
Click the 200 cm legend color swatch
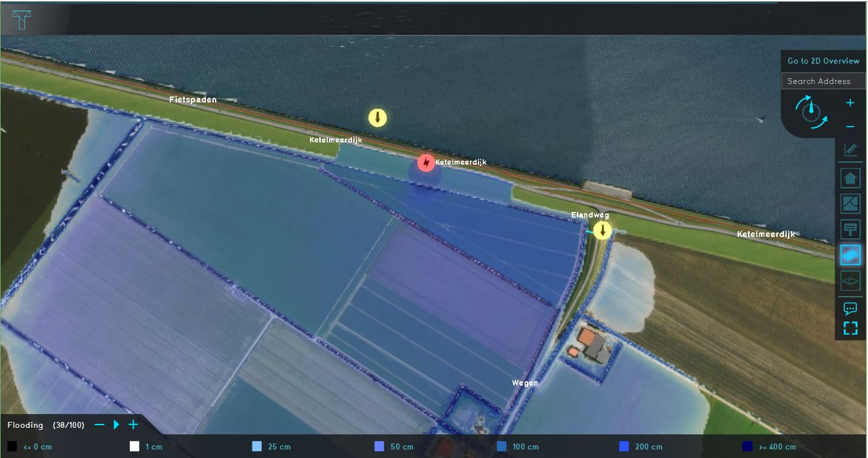tap(624, 447)
